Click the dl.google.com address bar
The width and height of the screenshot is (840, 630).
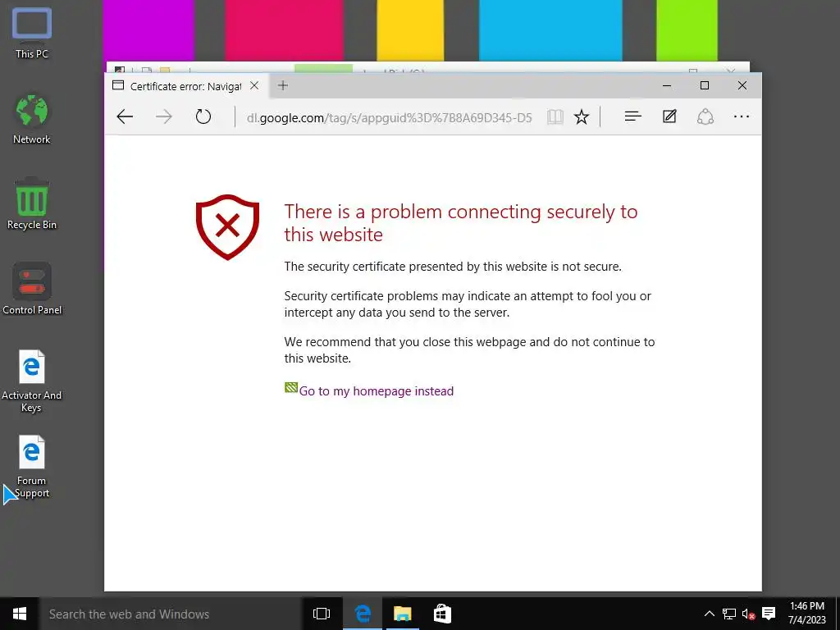[390, 117]
